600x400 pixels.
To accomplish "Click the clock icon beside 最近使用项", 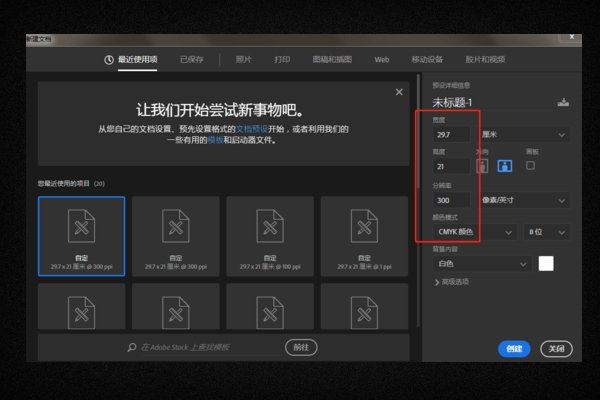I will click(109, 60).
